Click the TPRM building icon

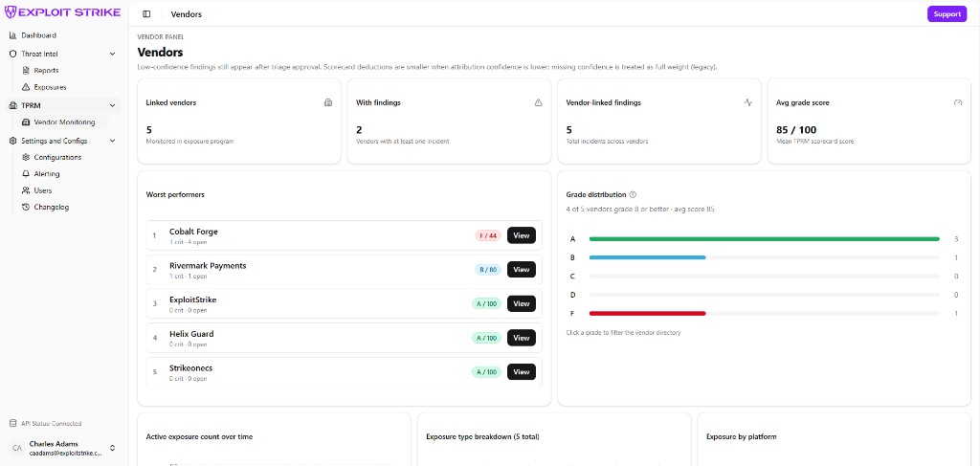(x=13, y=105)
